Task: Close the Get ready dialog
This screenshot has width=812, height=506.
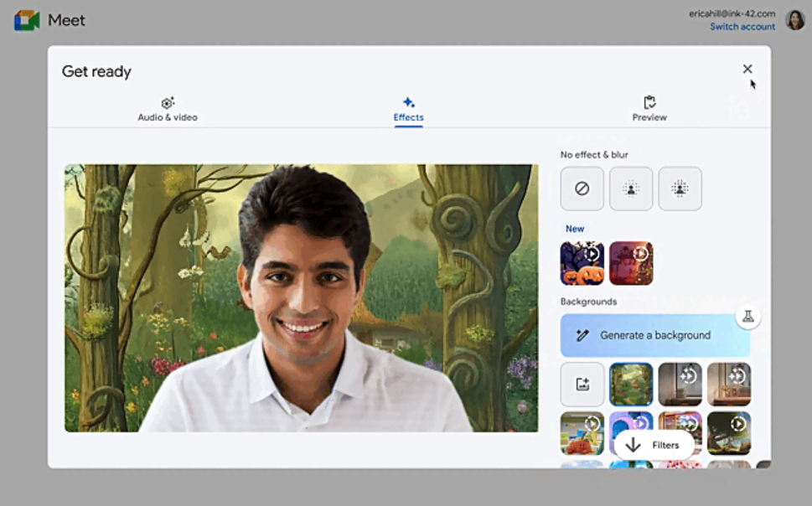Action: pos(747,69)
